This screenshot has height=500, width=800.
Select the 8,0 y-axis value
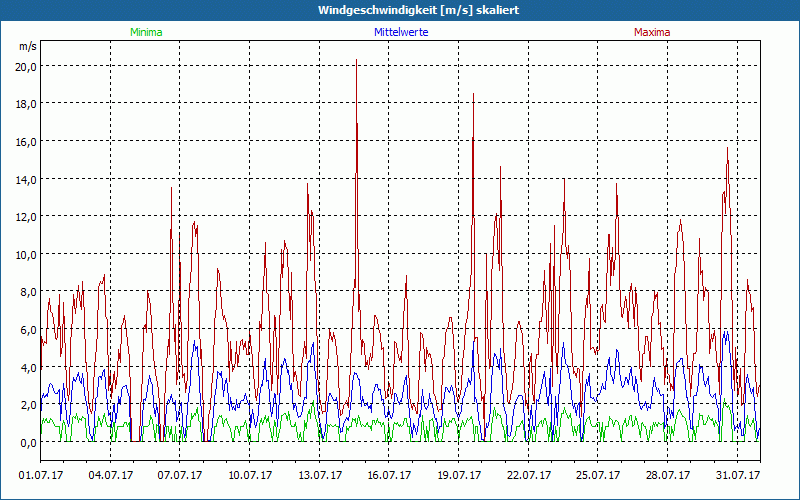point(26,292)
